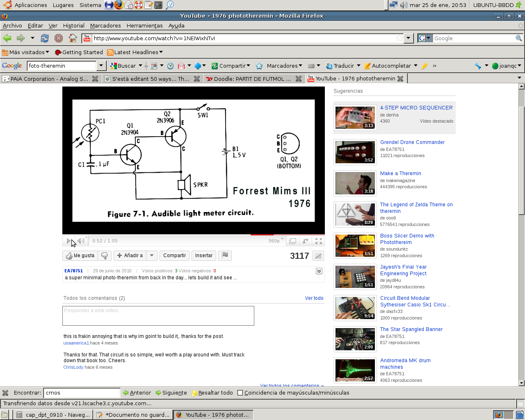Expand the video description box
This screenshot has width=525, height=420.
(x=319, y=271)
